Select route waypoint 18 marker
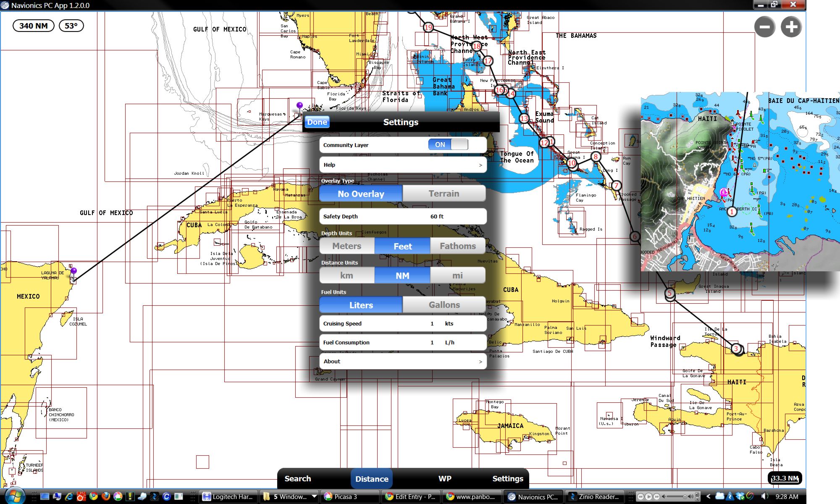The height and width of the screenshot is (504, 840). 477,46
